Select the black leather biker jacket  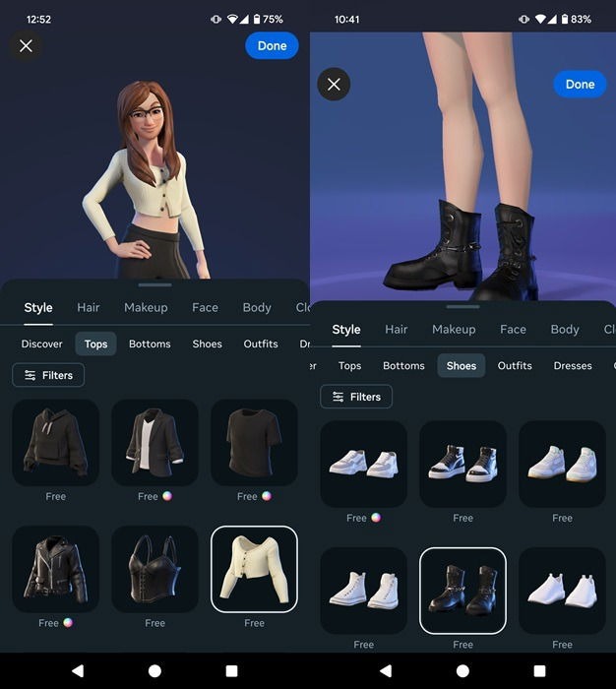coord(56,569)
